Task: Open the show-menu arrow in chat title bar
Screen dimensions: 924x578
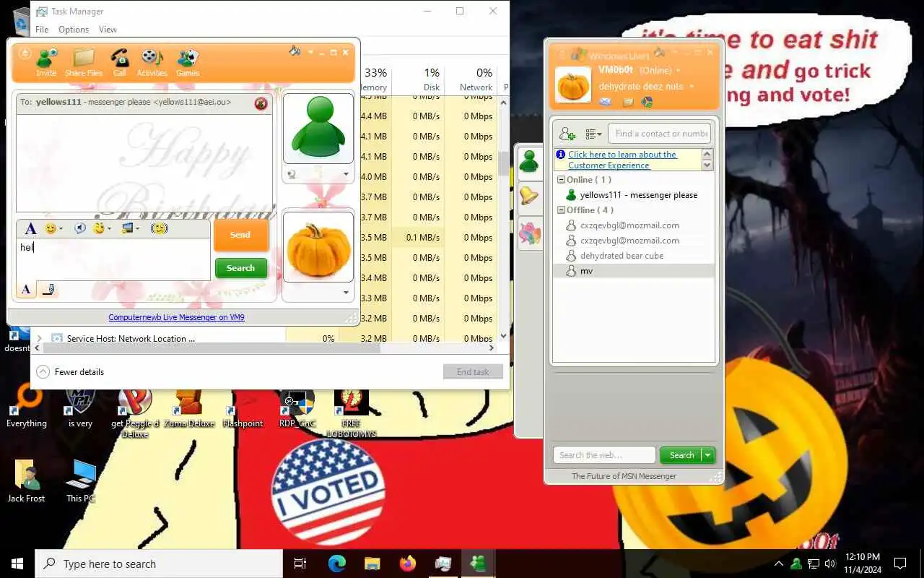Action: click(310, 52)
